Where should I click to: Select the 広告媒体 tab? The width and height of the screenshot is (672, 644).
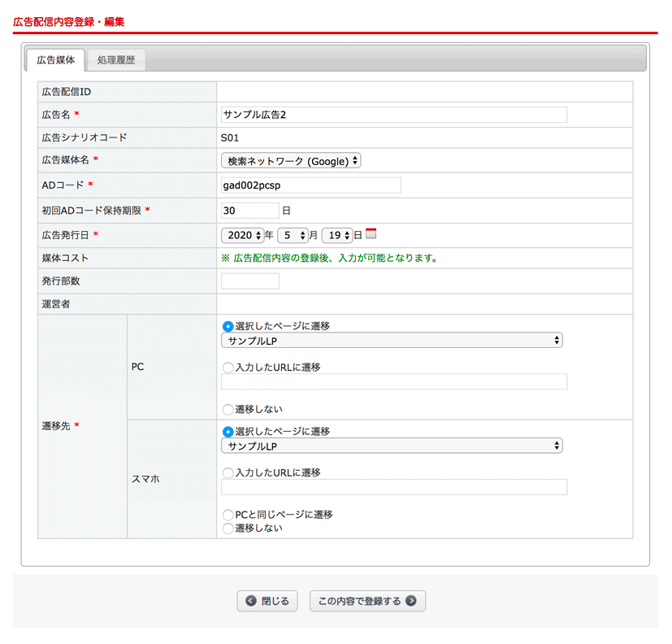(x=56, y=60)
